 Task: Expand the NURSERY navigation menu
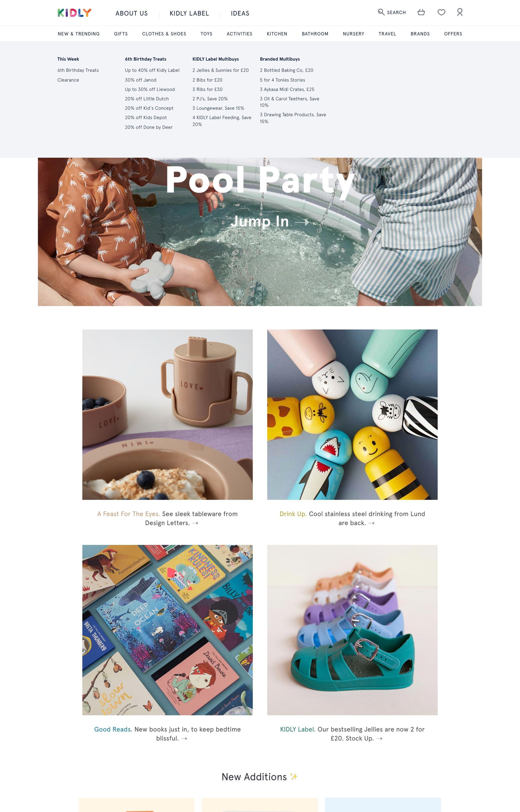(353, 34)
